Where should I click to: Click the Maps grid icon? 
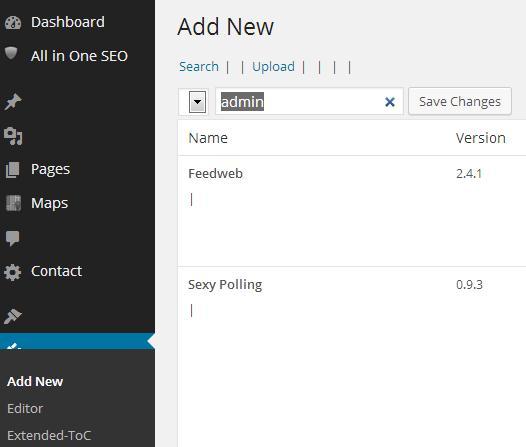pyautogui.click(x=13, y=204)
